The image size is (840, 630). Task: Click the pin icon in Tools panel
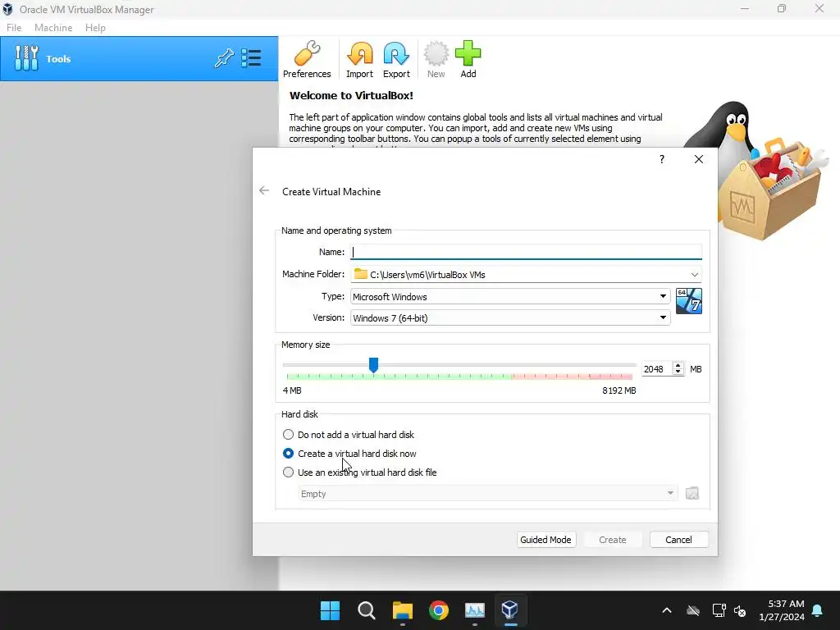(x=224, y=58)
